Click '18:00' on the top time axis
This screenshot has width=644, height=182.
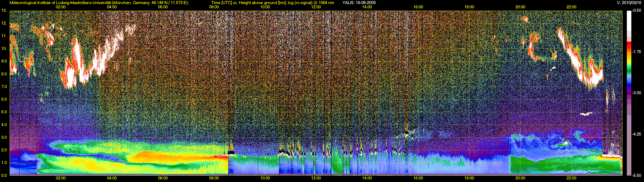469,7
